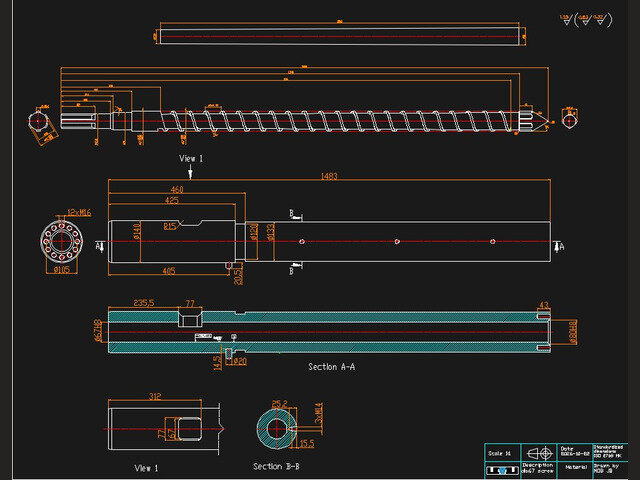Select the 460 dimension
This screenshot has width=640, height=480.
(177, 189)
